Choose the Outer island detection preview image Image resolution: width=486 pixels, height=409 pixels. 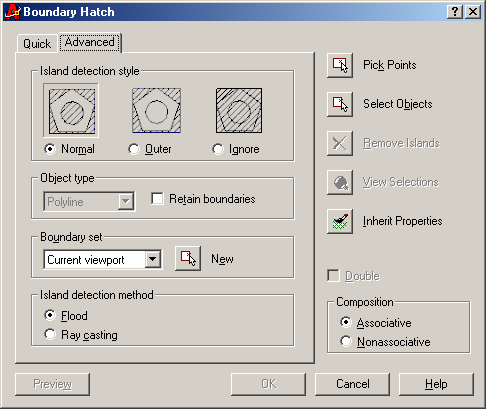tap(156, 110)
